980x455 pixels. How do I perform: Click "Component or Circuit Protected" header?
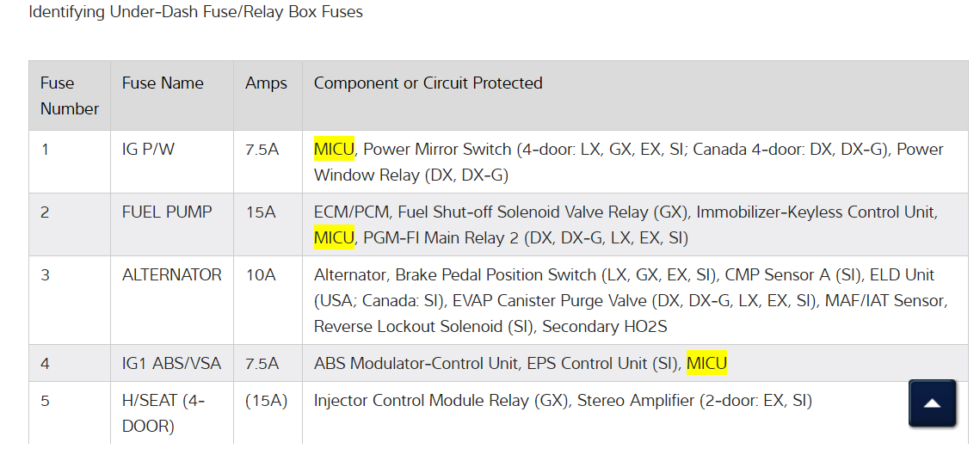point(428,83)
